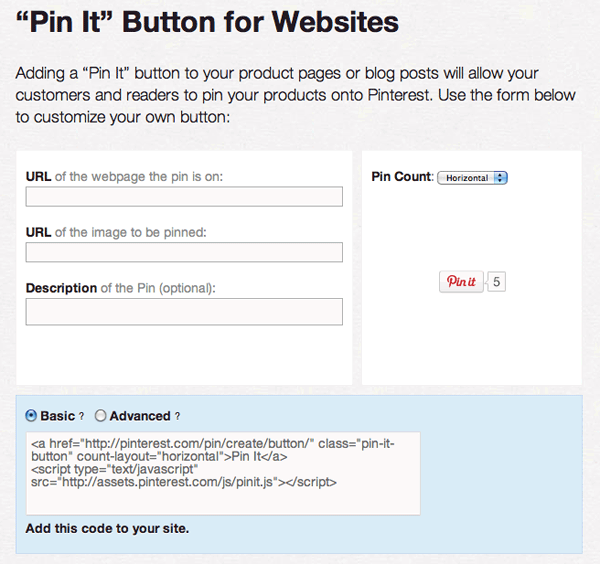Click the Pin Count label

tap(402, 177)
